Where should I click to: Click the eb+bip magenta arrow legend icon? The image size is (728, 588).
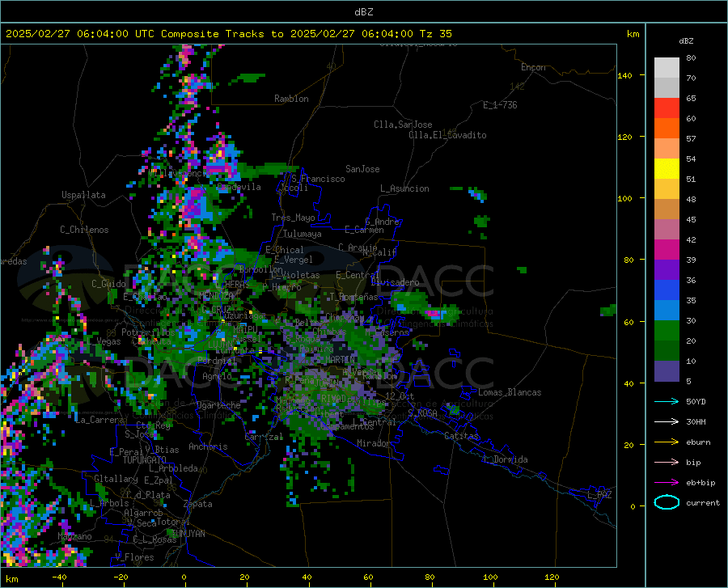[667, 482]
